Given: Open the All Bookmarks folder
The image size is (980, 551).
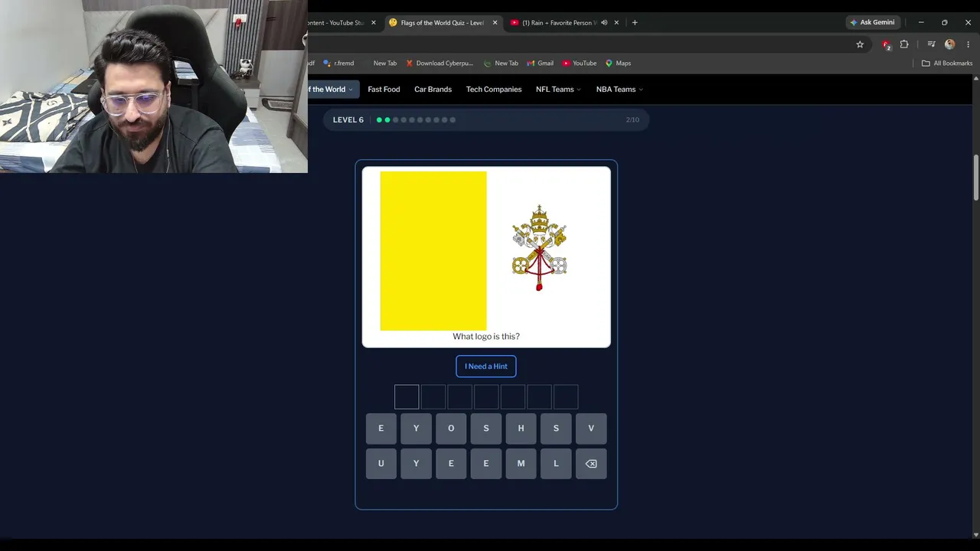Looking at the screenshot, I should [x=947, y=64].
